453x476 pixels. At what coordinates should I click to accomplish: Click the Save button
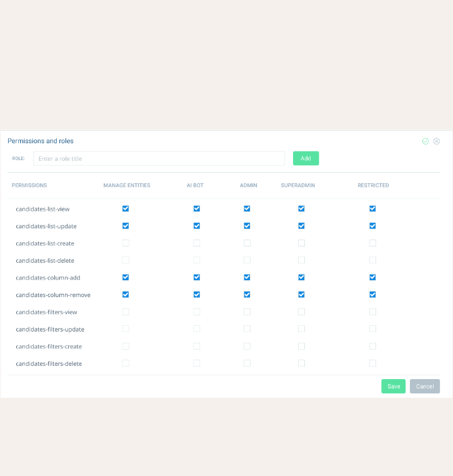[393, 386]
